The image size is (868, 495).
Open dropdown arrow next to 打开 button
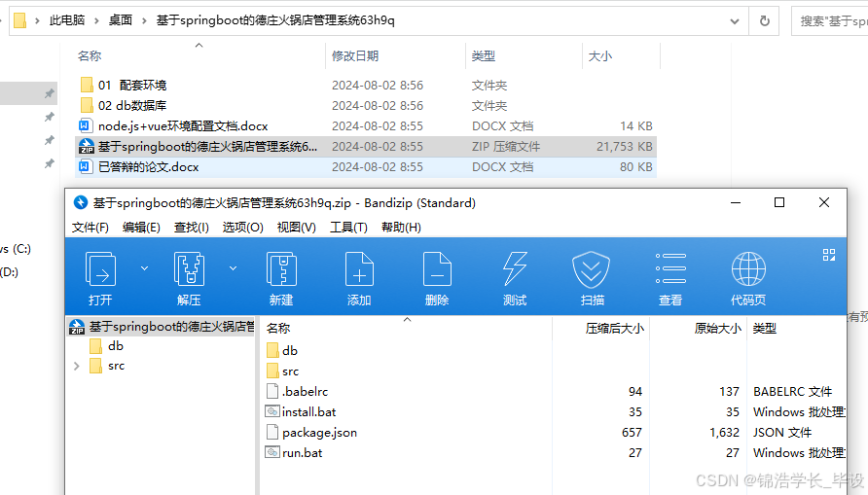point(144,268)
